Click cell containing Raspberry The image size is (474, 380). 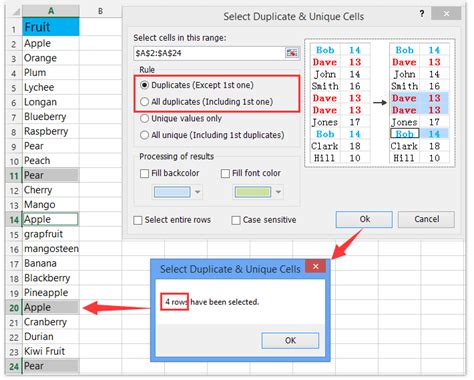pyautogui.click(x=51, y=131)
